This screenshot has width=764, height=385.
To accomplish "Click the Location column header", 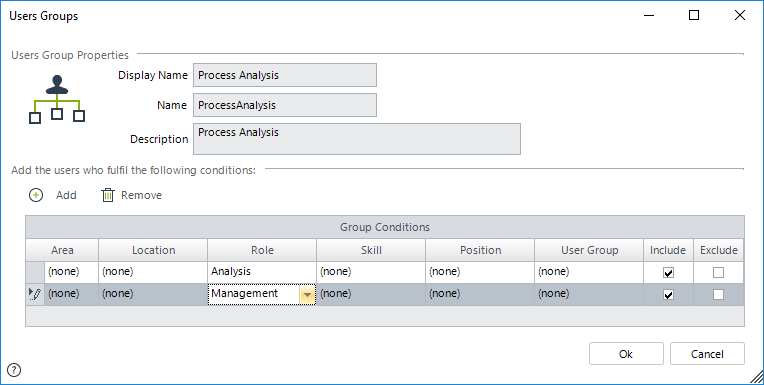I will (153, 250).
